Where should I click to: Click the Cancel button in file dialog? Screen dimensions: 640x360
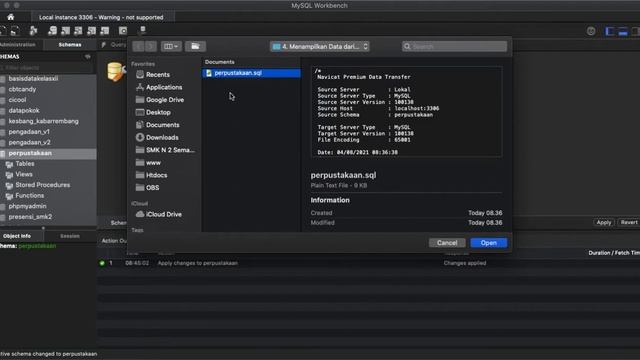point(447,243)
